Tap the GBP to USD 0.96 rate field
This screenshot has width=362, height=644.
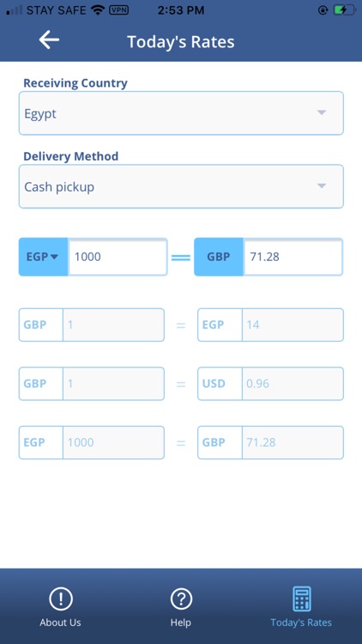click(293, 384)
